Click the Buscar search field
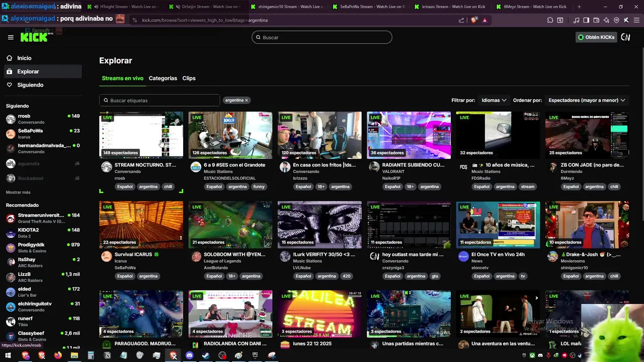The image size is (644, 362). (x=322, y=37)
